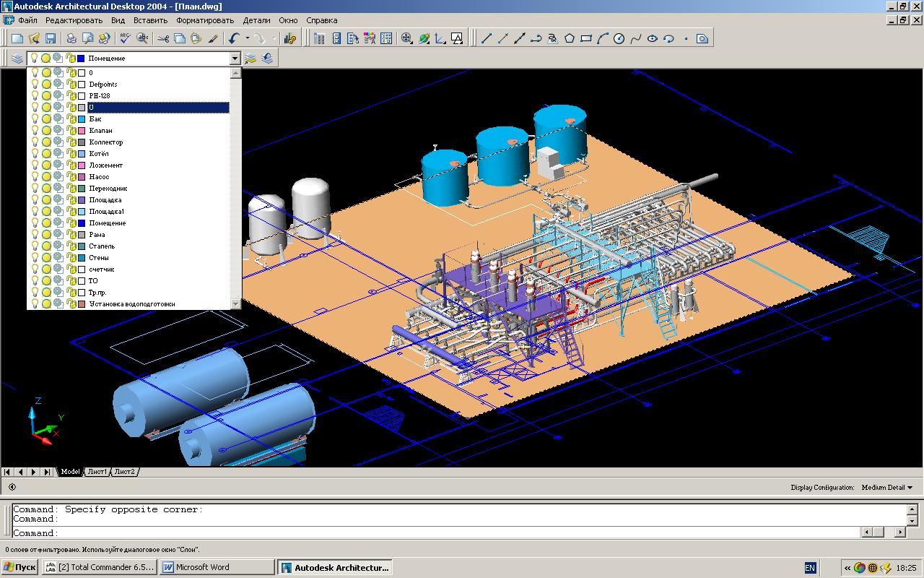Image resolution: width=924 pixels, height=578 pixels.
Task: Click the UCS axes icon in toolbar
Action: pyautogui.click(x=440, y=38)
